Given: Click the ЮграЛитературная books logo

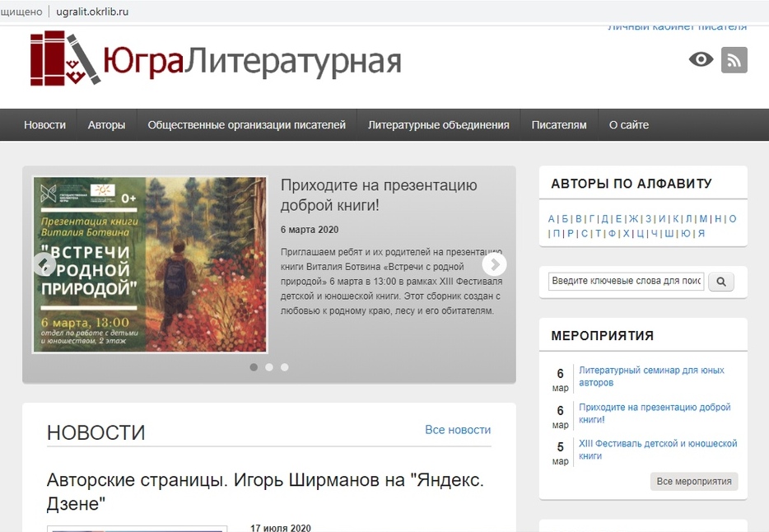Looking at the screenshot, I should 216,59.
